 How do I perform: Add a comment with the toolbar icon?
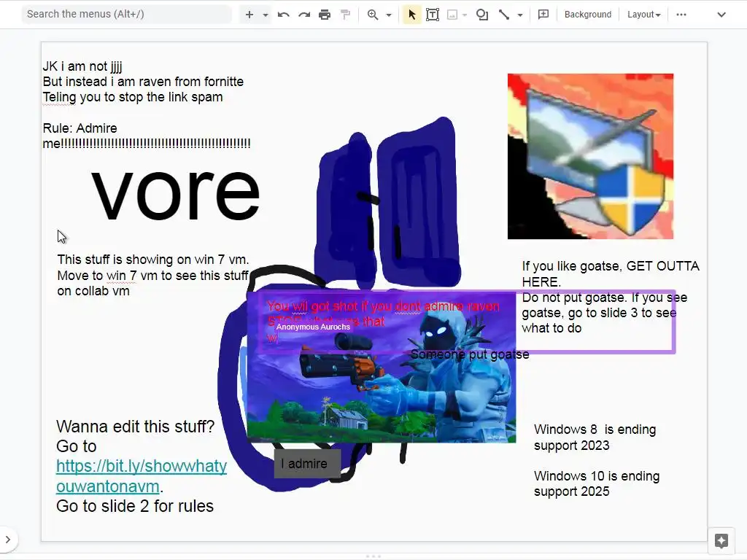pyautogui.click(x=543, y=15)
